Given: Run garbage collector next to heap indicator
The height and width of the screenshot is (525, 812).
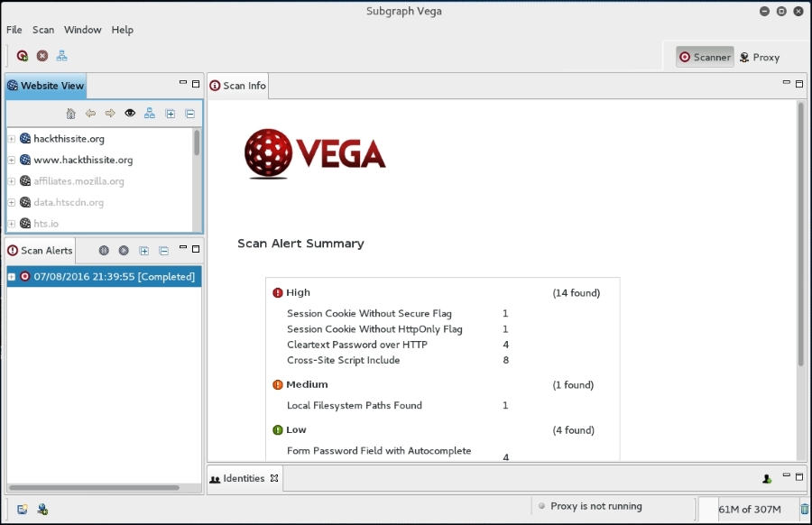Looking at the screenshot, I should (x=803, y=509).
